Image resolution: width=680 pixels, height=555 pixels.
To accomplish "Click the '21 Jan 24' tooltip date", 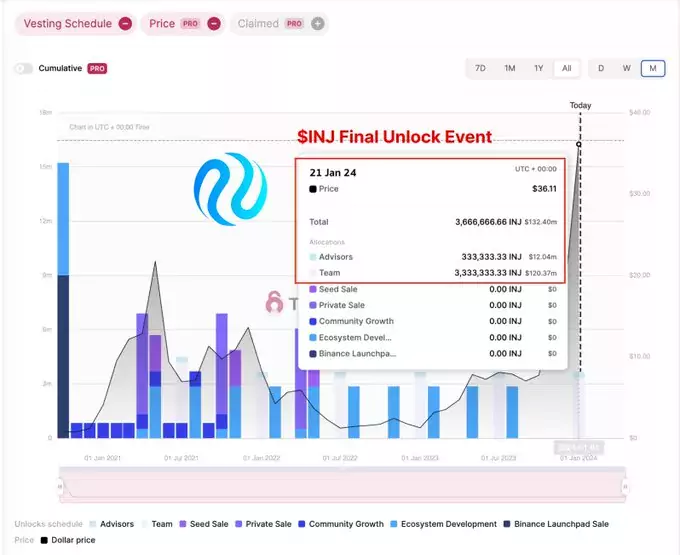I will coord(333,173).
